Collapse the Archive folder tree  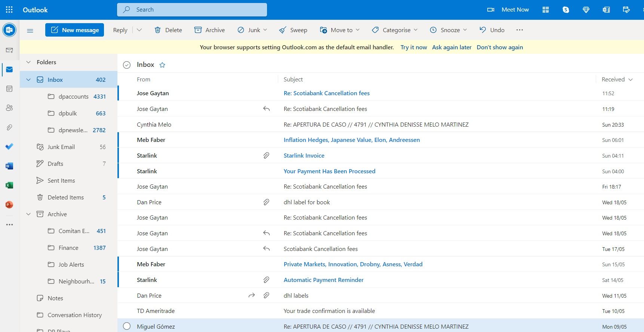28,214
